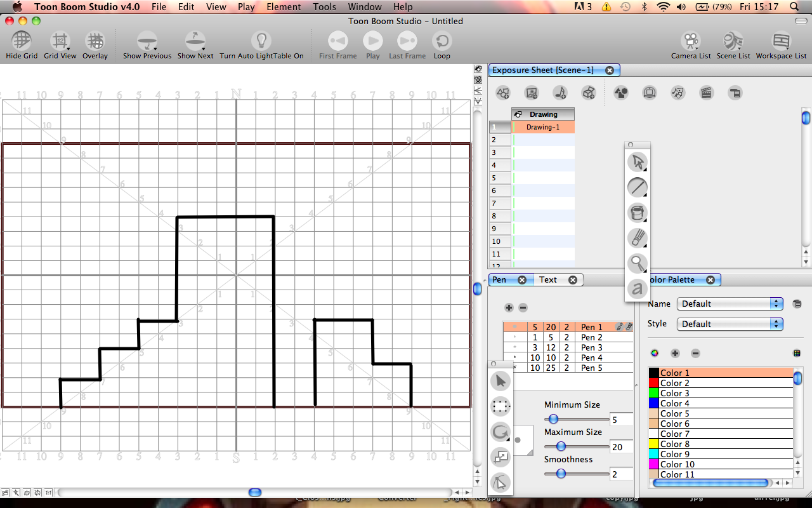
Task: Open the Play menu
Action: 246,7
